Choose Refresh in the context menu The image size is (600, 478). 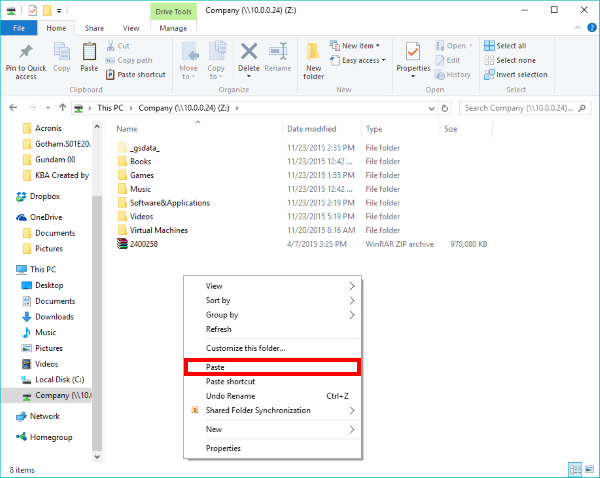pos(272,329)
